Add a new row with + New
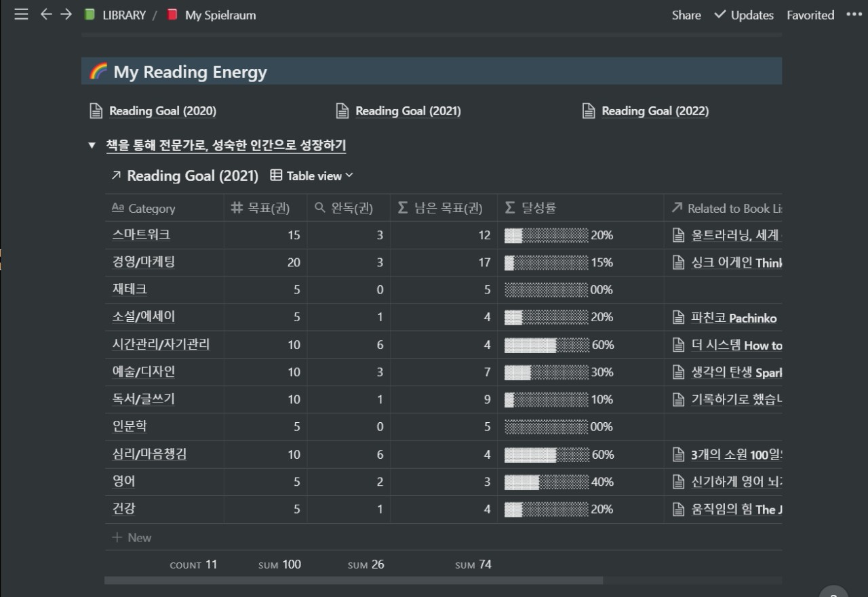The image size is (868, 597). tap(132, 537)
